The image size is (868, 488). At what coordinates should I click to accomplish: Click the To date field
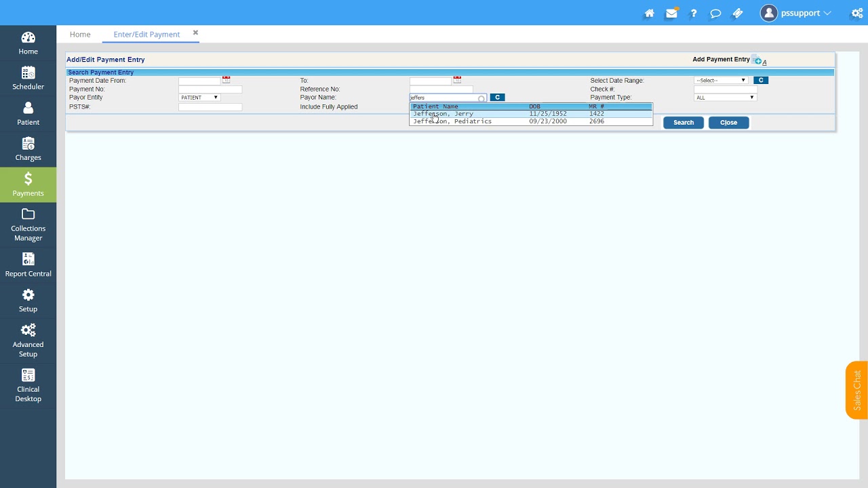pyautogui.click(x=431, y=81)
